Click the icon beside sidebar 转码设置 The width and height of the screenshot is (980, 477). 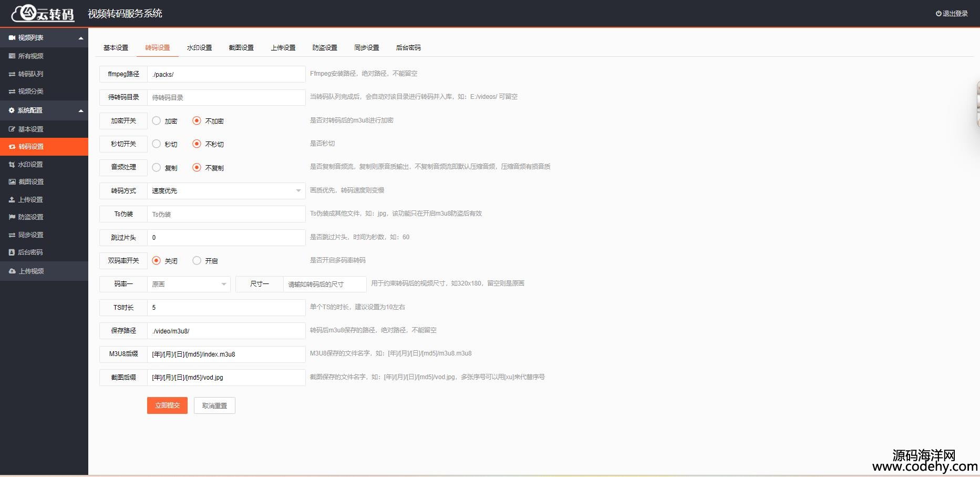click(x=12, y=147)
